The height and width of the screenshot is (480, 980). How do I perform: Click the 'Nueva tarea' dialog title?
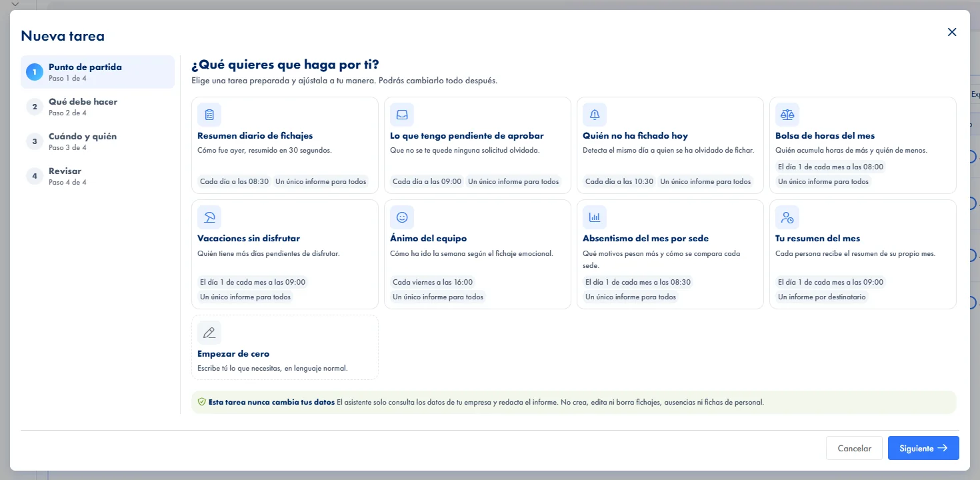pyautogui.click(x=63, y=36)
